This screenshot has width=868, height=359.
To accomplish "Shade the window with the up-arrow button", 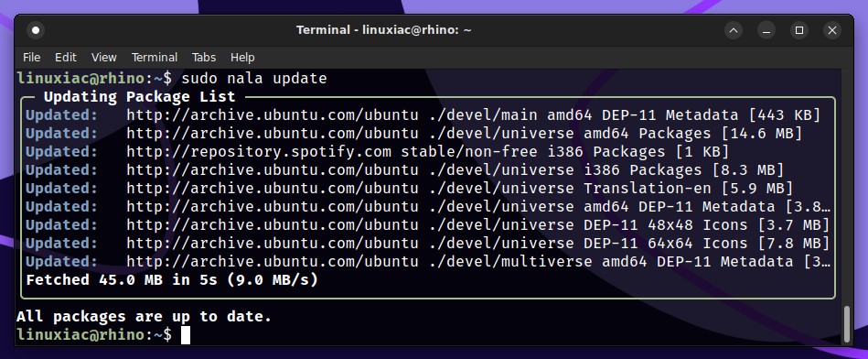I will (734, 30).
